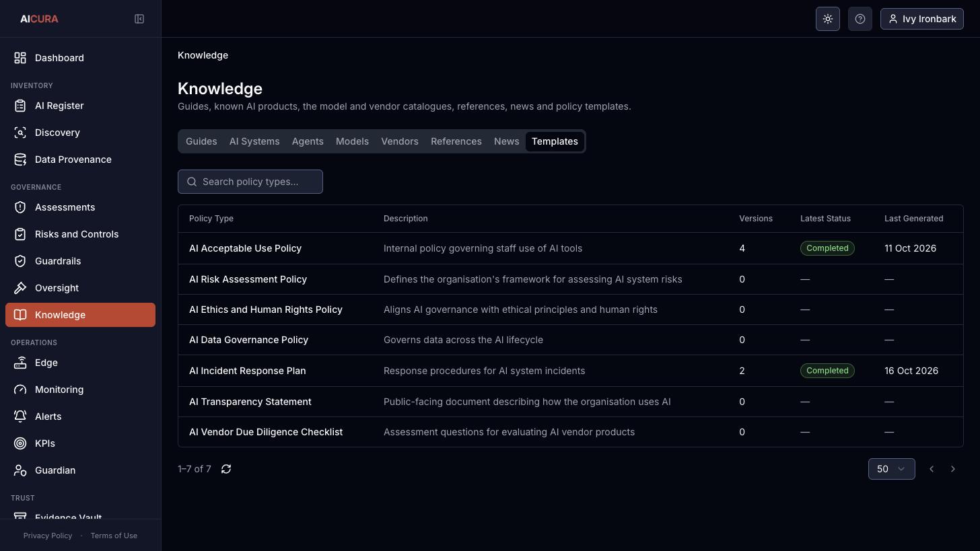This screenshot has height=551, width=980.
Task: Sort by Versions column header
Action: [756, 219]
